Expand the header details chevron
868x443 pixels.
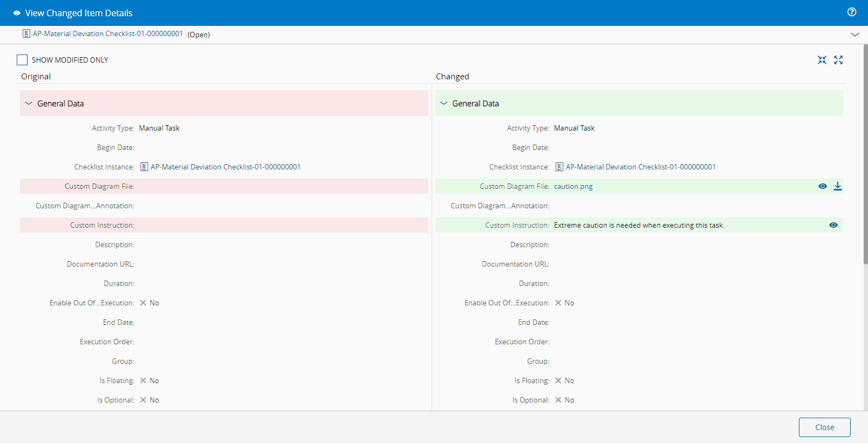855,34
